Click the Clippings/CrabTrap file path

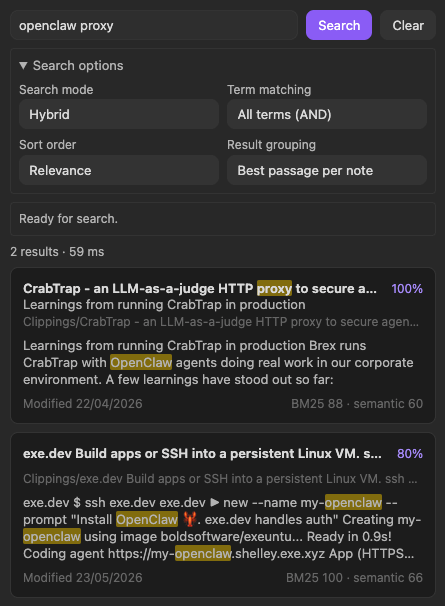221,322
